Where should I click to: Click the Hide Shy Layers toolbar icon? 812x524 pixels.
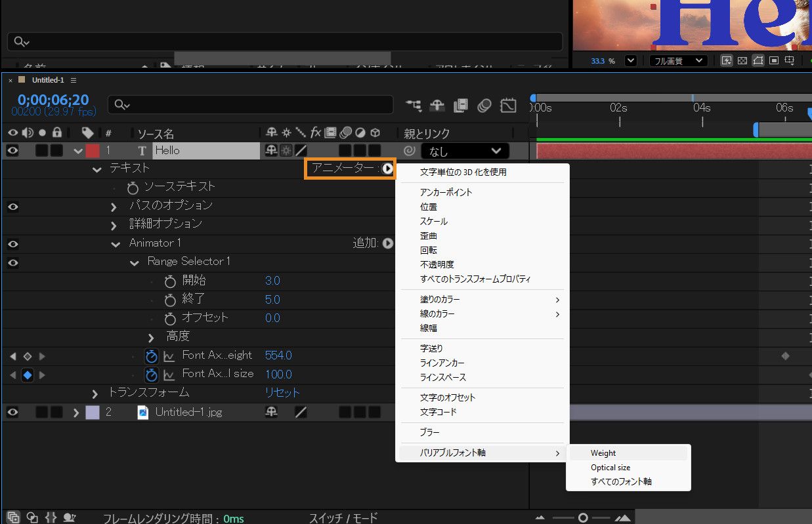click(436, 105)
